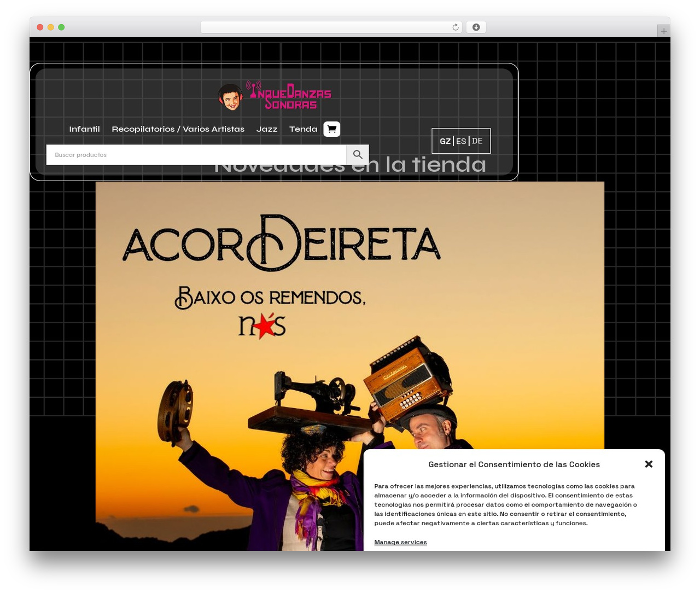Viewport: 700px width, 593px height.
Task: Click the browser download icon
Action: 476,27
